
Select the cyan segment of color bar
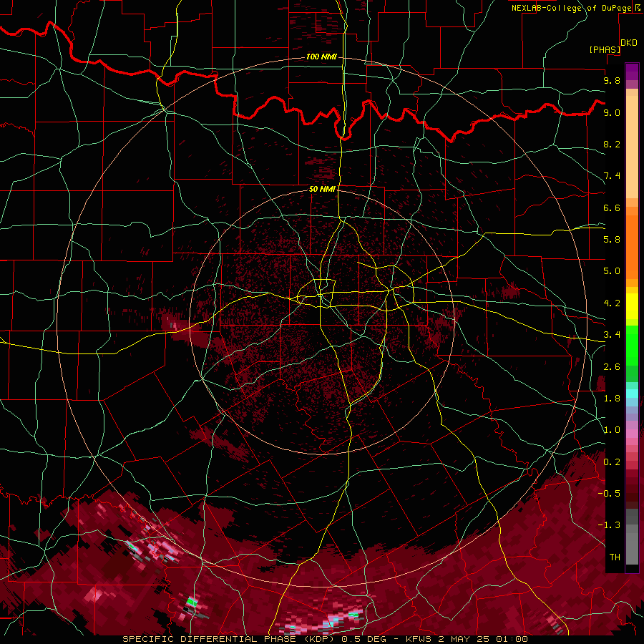[632, 394]
